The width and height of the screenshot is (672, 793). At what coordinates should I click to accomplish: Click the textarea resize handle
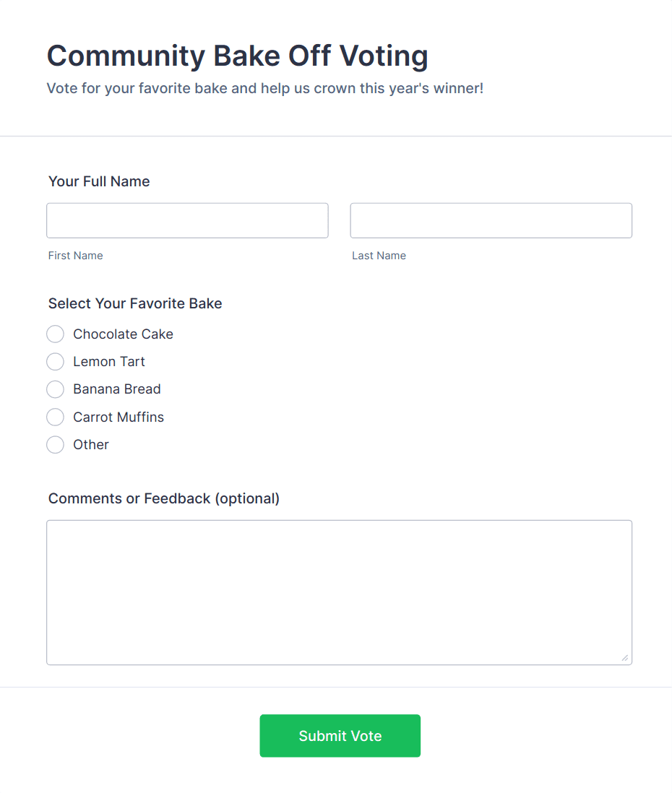624,657
